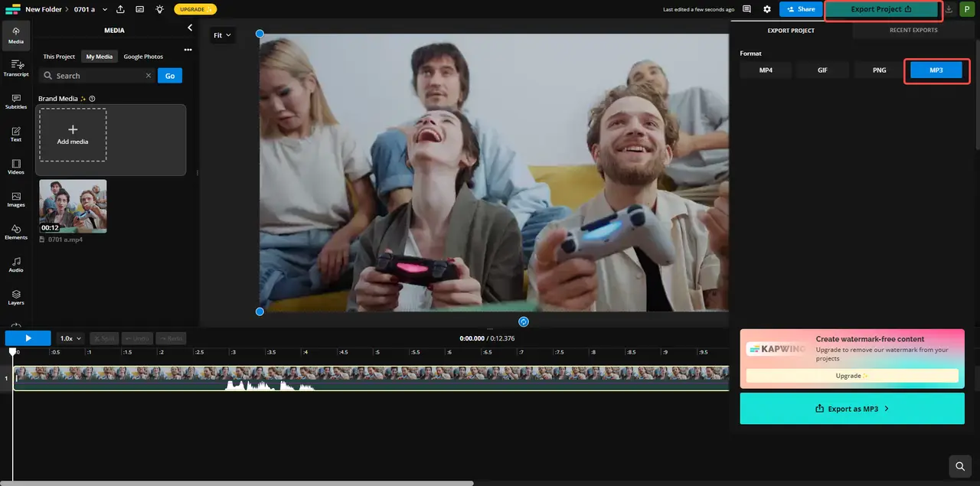The width and height of the screenshot is (980, 486).
Task: Click the bottom horizontal scrollbar
Action: [x=237, y=483]
